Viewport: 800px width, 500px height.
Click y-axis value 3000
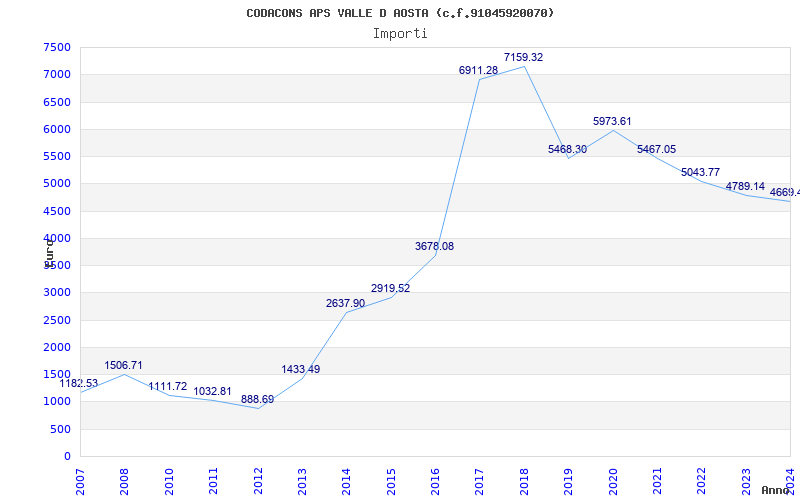(57, 293)
